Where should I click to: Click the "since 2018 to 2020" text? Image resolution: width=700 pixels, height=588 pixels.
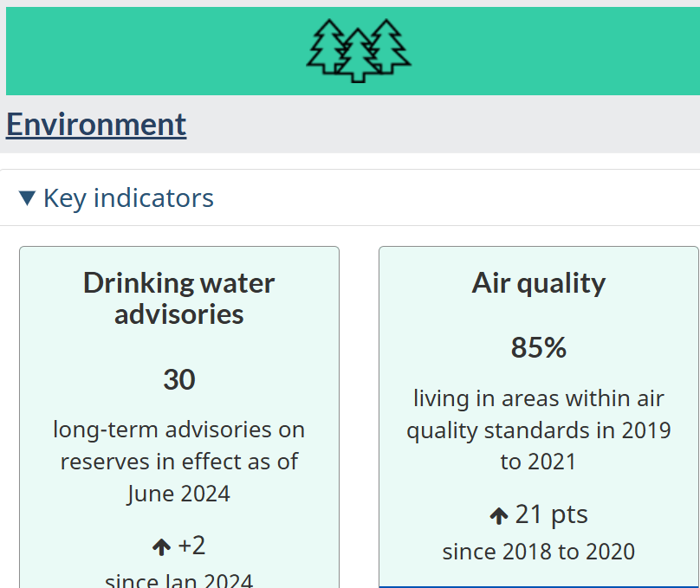coord(539,552)
